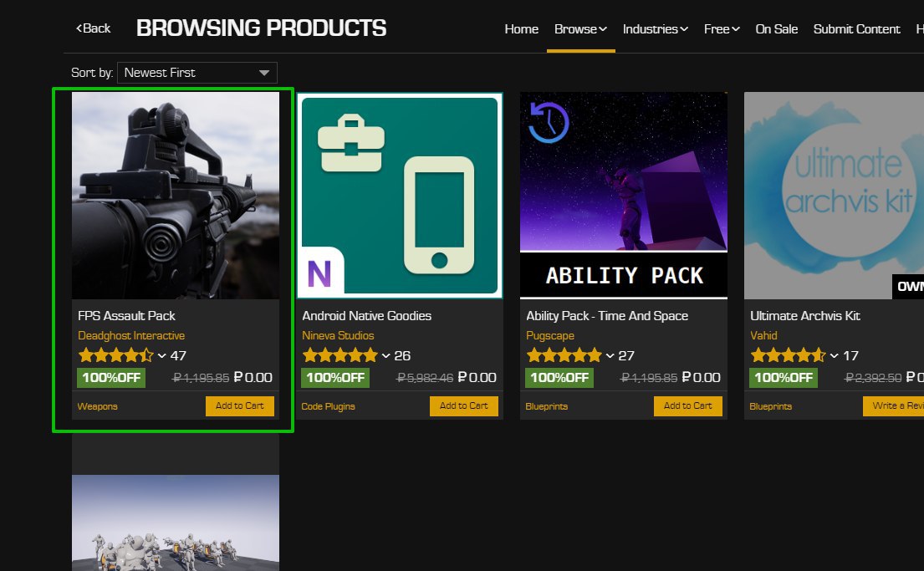
Task: Open Blueprints category under Ability Pack
Action: click(546, 406)
